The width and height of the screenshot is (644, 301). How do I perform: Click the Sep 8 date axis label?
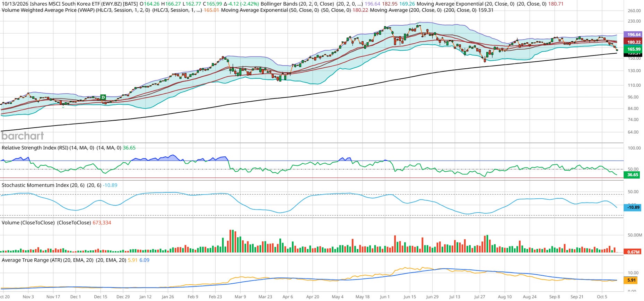click(x=555, y=297)
